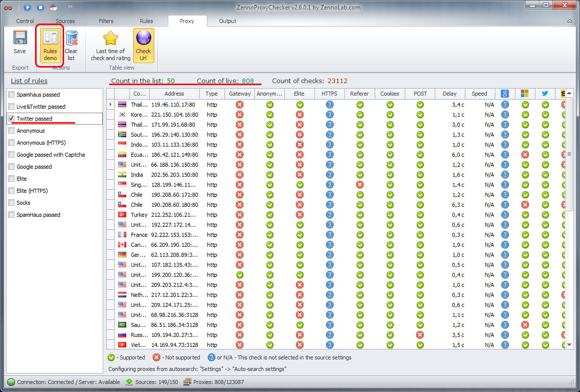Sort table by Gateway column
This screenshot has height=392, width=580.
coord(240,94)
